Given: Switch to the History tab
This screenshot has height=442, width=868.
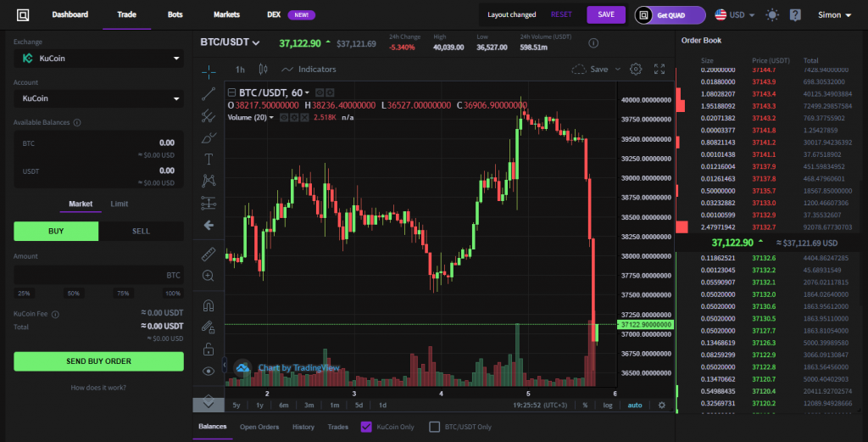Looking at the screenshot, I should pyautogui.click(x=303, y=427).
